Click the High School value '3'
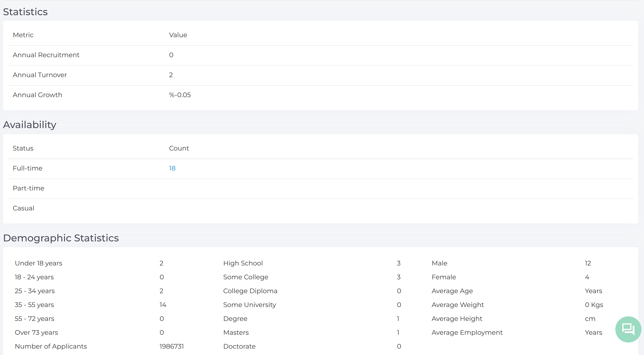The height and width of the screenshot is (355, 644). click(x=399, y=263)
